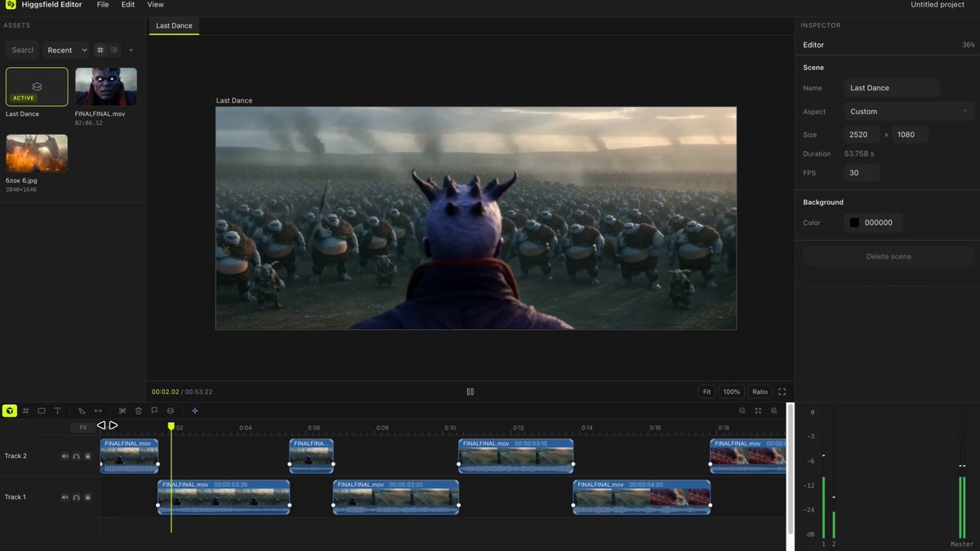Open the Edit menu
Viewport: 980px width, 551px height.
pos(128,5)
